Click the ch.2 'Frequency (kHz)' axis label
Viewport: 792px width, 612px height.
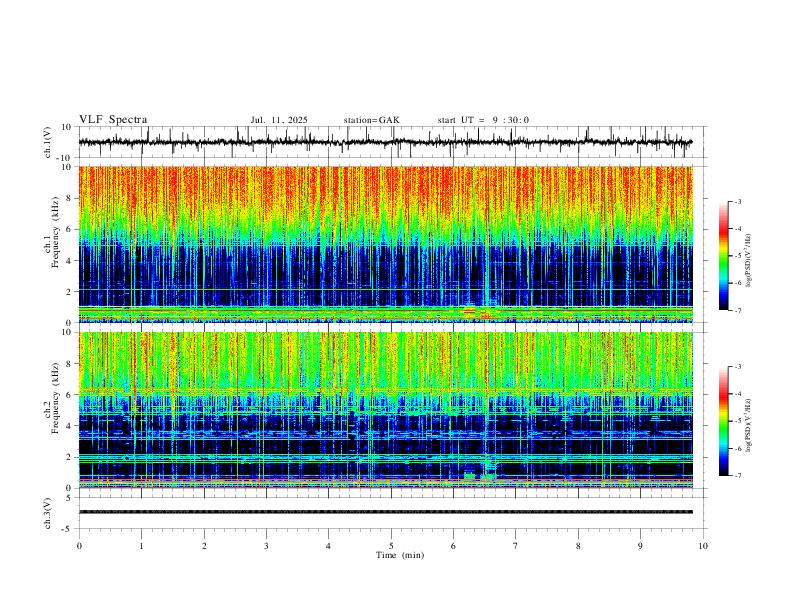point(55,398)
